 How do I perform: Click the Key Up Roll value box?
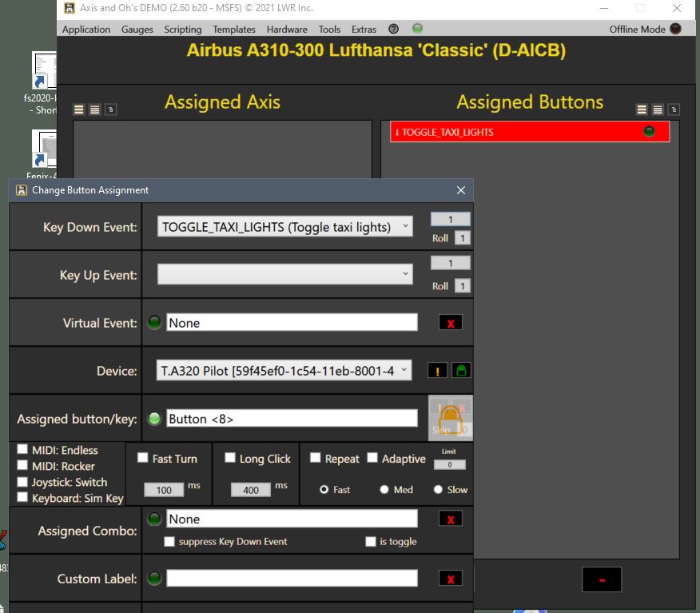(x=463, y=286)
